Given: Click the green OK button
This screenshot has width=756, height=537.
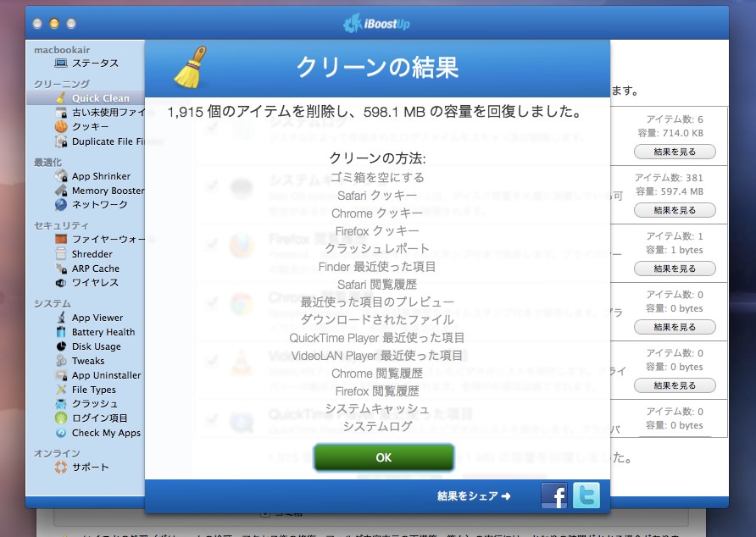Looking at the screenshot, I should [x=384, y=457].
